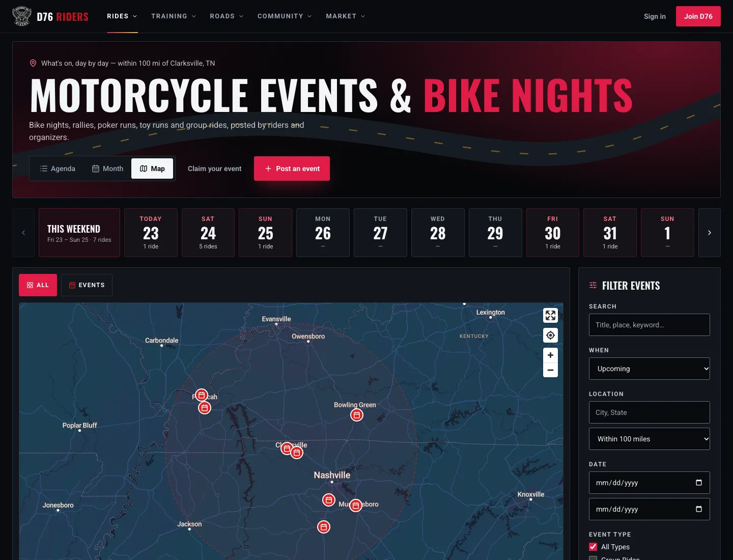This screenshot has height=560, width=733.
Task: Click Claim your event link
Action: coord(215,169)
